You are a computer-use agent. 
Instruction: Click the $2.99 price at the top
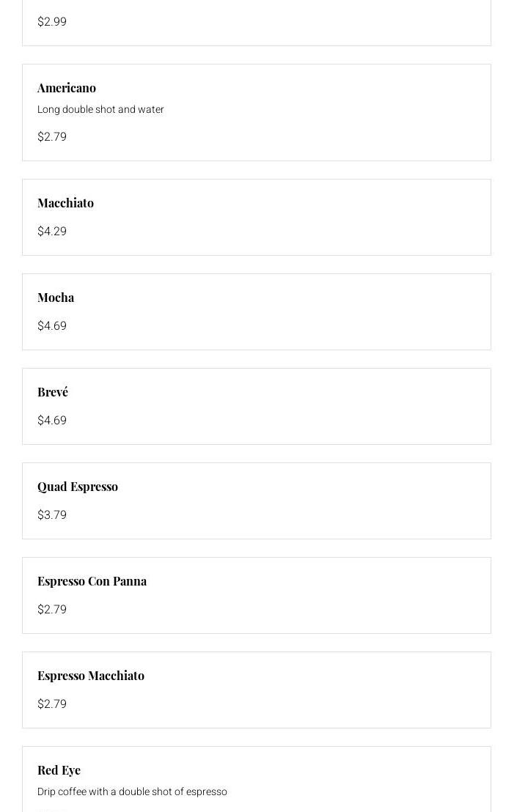[52, 22]
